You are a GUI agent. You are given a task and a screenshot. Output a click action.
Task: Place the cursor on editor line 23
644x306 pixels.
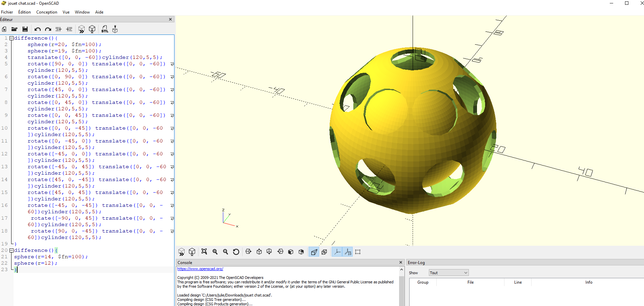(94, 270)
